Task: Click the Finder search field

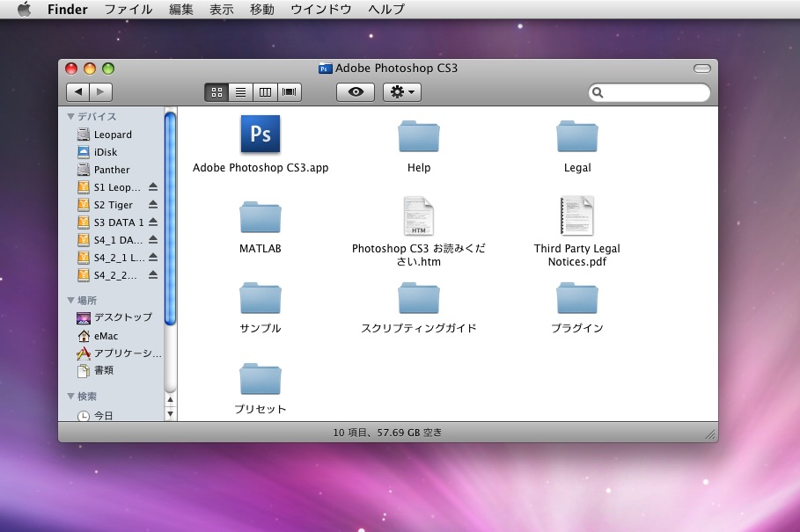Action: tap(649, 92)
